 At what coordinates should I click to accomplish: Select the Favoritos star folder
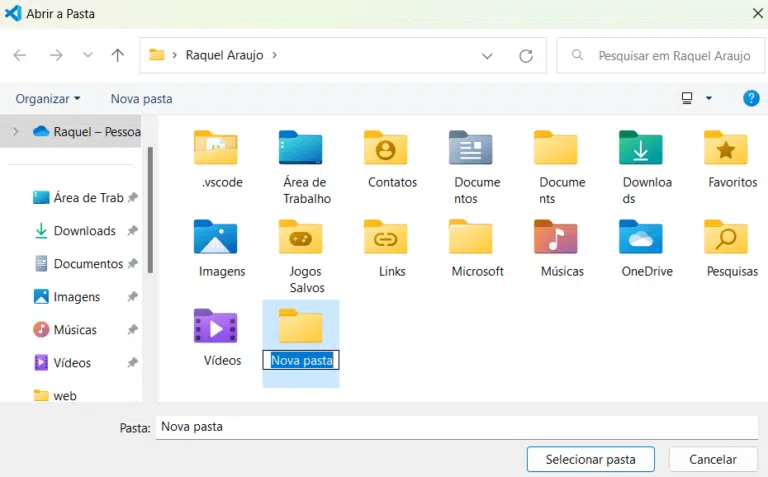coord(726,150)
